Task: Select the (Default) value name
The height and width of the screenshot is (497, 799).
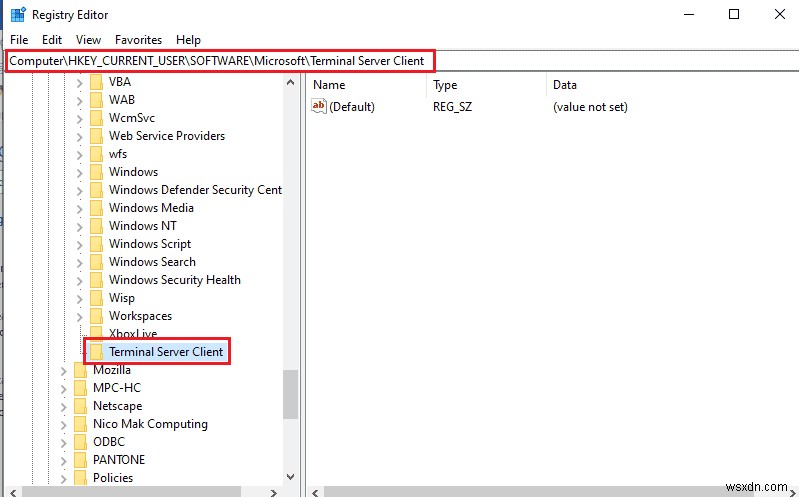Action: [x=352, y=107]
